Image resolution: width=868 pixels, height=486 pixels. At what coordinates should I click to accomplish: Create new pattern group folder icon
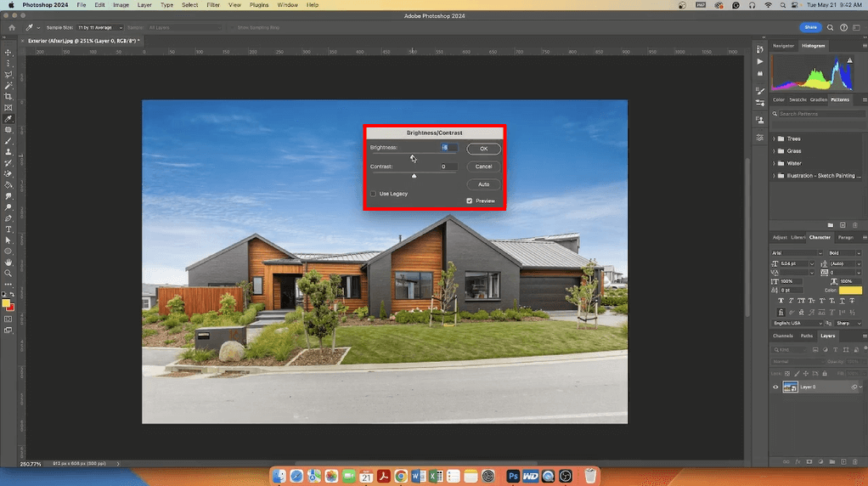tap(831, 225)
